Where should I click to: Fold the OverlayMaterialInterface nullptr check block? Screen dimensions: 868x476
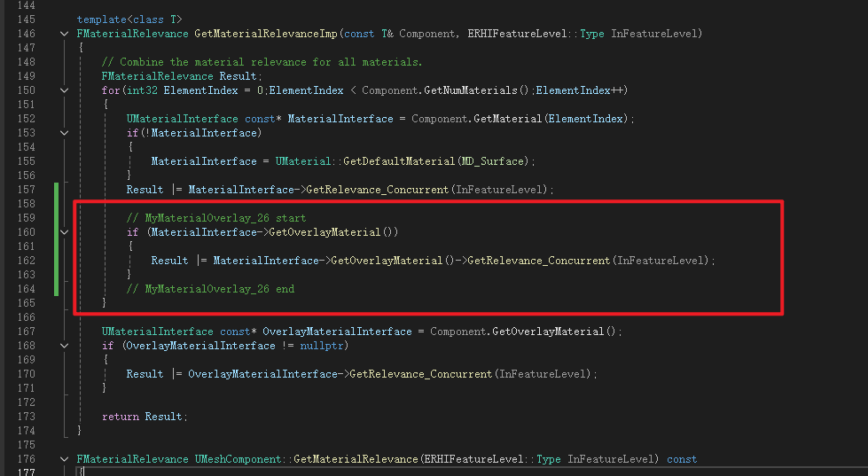[x=65, y=346]
